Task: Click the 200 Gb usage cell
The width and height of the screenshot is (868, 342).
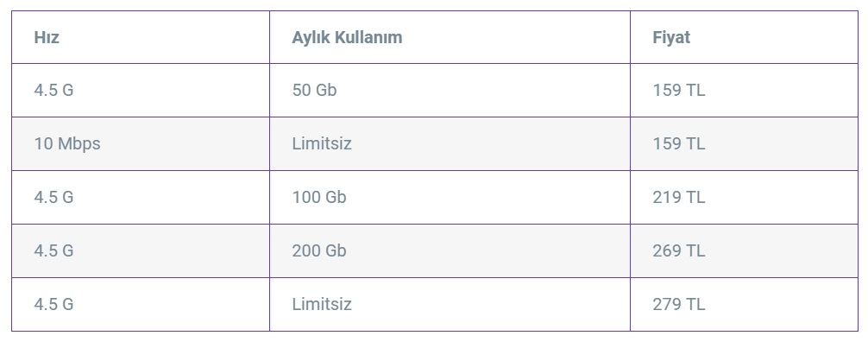Action: click(450, 250)
